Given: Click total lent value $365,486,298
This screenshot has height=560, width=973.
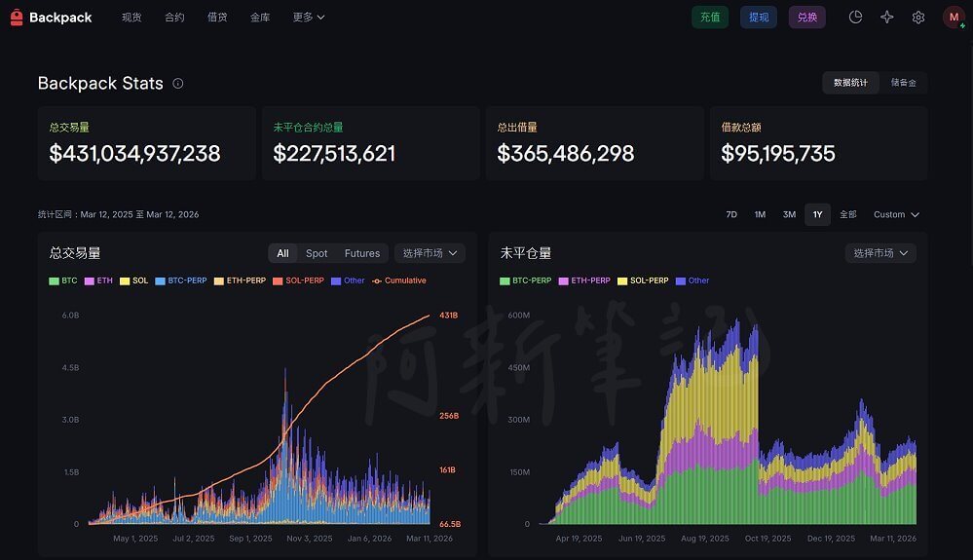Looking at the screenshot, I should pos(565,154).
